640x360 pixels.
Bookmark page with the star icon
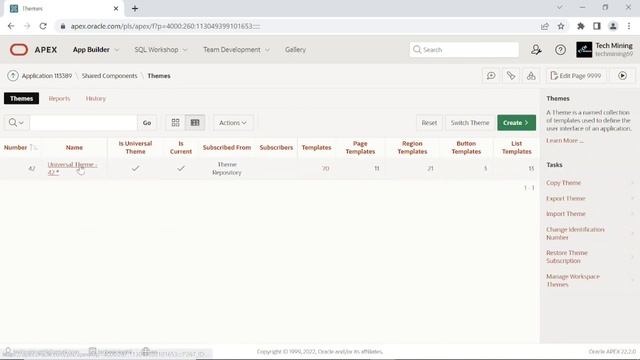(x=561, y=26)
